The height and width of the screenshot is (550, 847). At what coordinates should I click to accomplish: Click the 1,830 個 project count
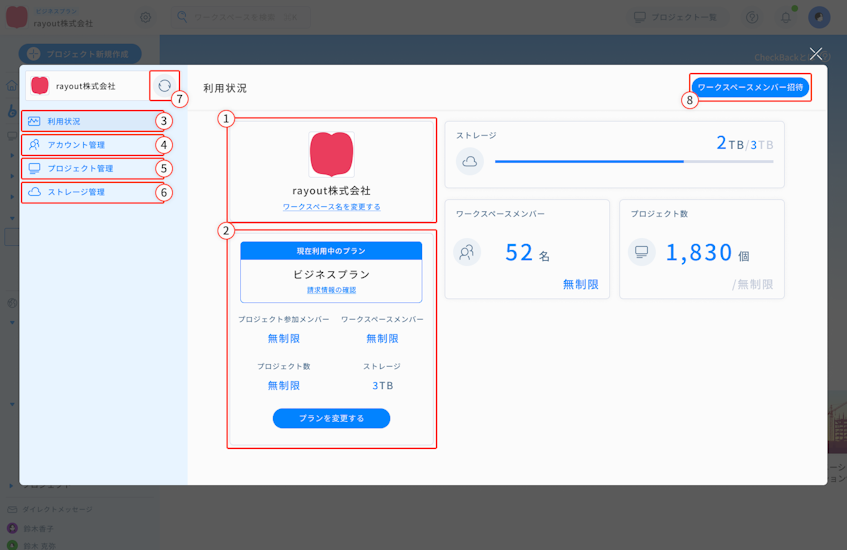[707, 253]
